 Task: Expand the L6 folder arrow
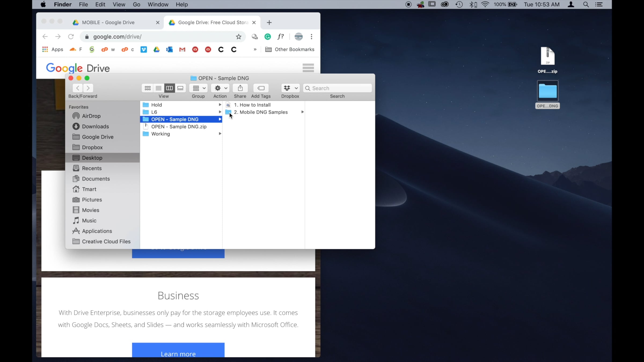pos(220,112)
